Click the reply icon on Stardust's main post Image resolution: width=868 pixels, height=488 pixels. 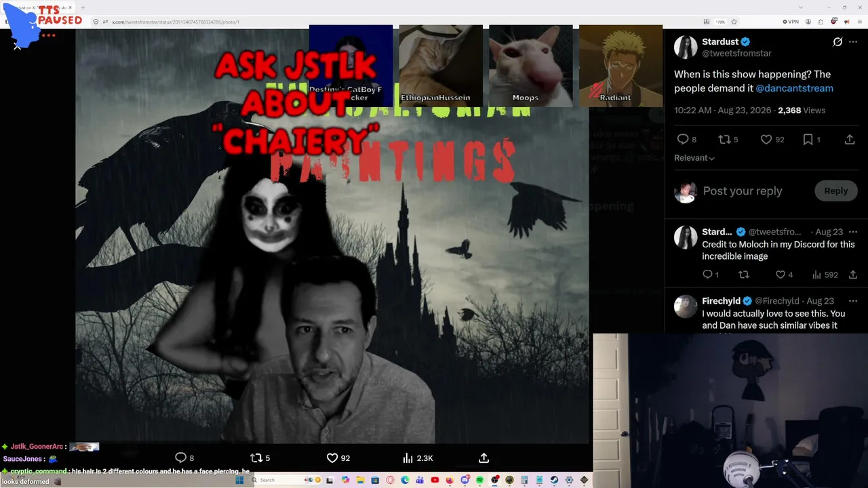pos(682,140)
